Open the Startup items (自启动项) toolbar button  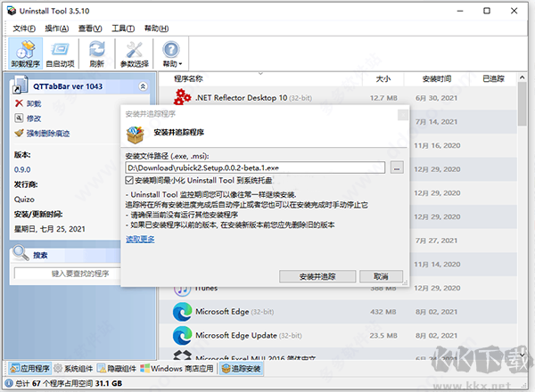coord(60,53)
